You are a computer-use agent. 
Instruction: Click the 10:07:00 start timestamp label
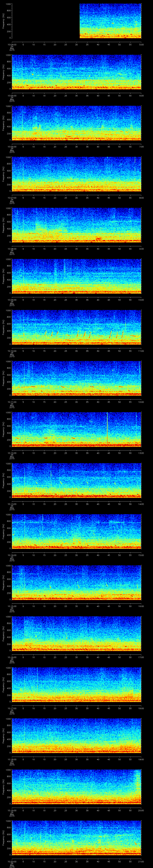(12, 198)
